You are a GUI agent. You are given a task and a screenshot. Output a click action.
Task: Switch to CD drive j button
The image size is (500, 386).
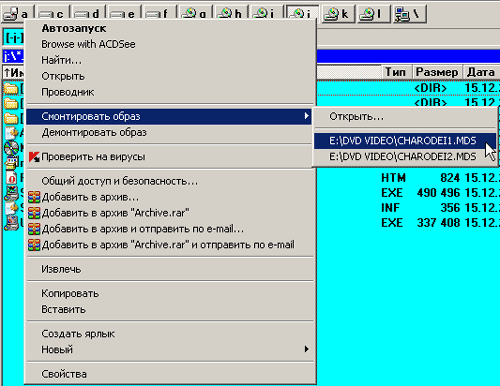pyautogui.click(x=302, y=14)
